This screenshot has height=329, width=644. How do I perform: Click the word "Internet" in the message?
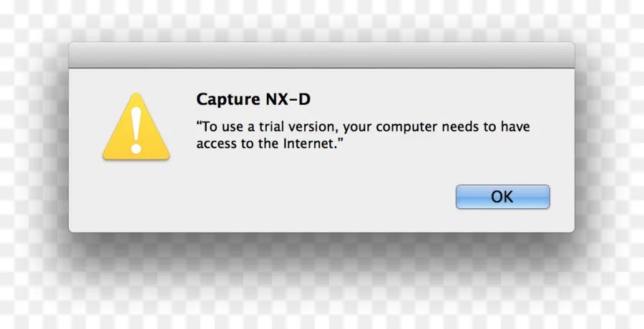tap(310, 144)
